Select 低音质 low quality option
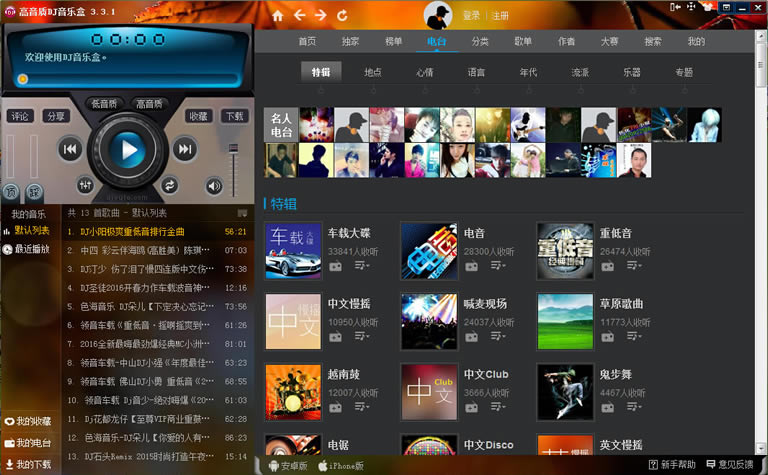Screen dimensions: 768x475 coord(104,103)
